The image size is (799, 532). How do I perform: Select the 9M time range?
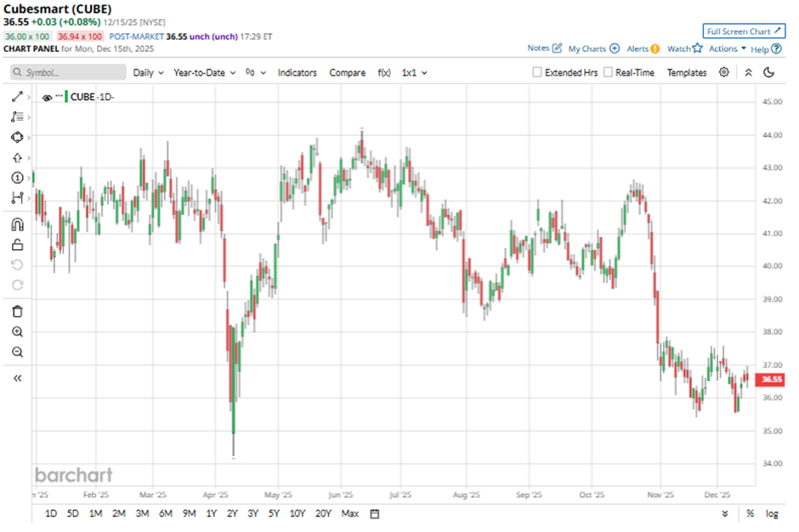click(189, 513)
